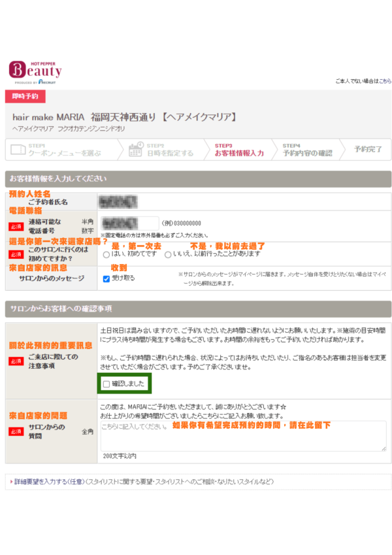
Task: Click the STEP1 coupon menu icon
Action: click(18, 149)
